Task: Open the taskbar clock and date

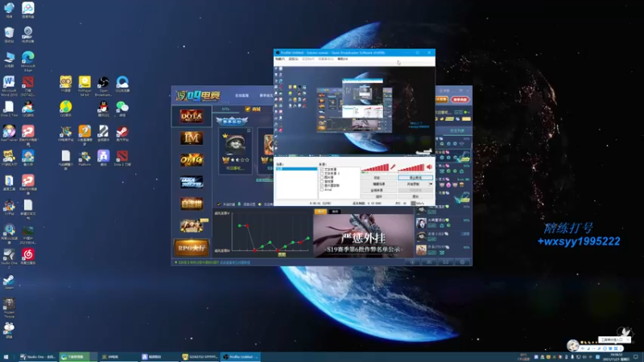Action: tap(616, 356)
